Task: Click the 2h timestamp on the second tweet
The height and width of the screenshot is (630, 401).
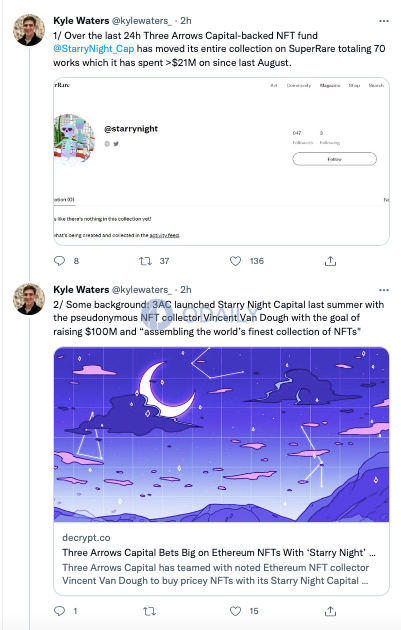Action: [x=186, y=290]
